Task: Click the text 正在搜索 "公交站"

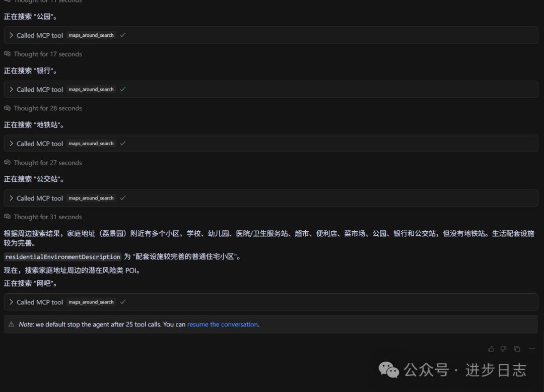Action: [34, 179]
